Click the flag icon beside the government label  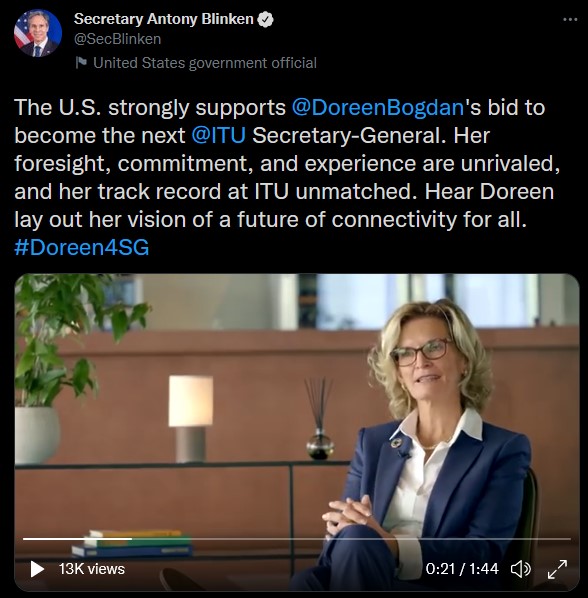click(x=81, y=63)
